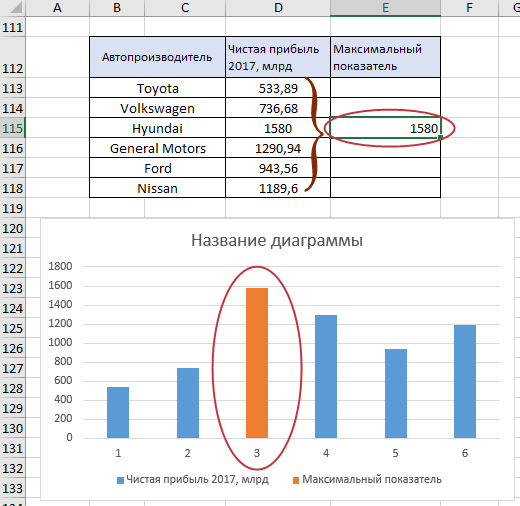
Task: Select the blue bar for category 2
Action: tap(188, 403)
